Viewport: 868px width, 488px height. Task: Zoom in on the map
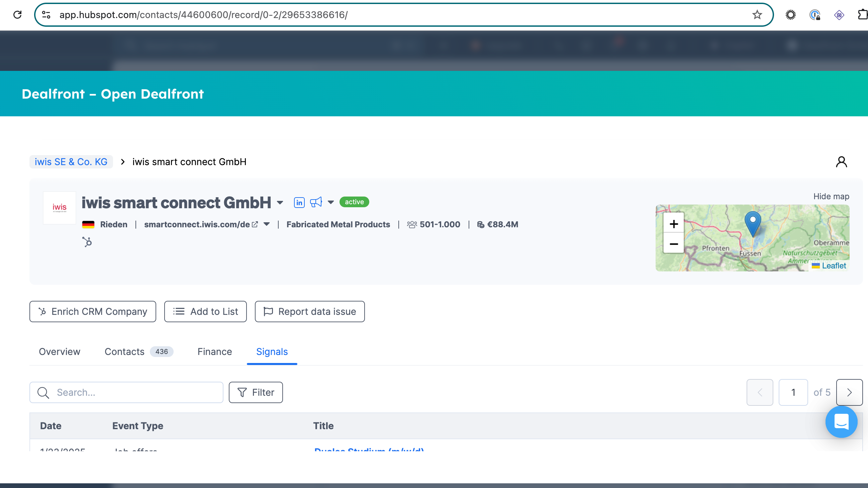673,224
